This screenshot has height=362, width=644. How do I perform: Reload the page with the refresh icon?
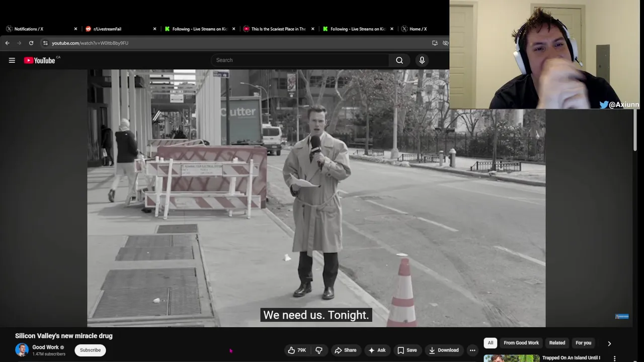tap(31, 43)
